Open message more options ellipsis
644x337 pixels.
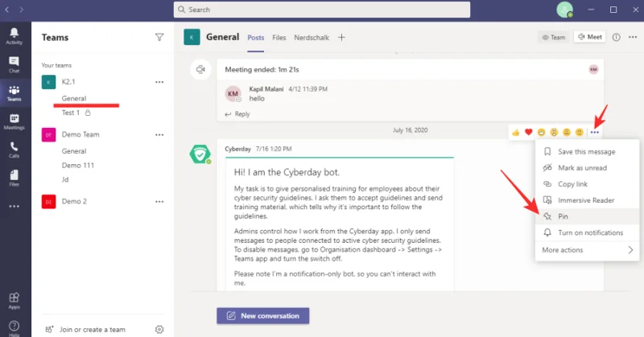tap(595, 132)
